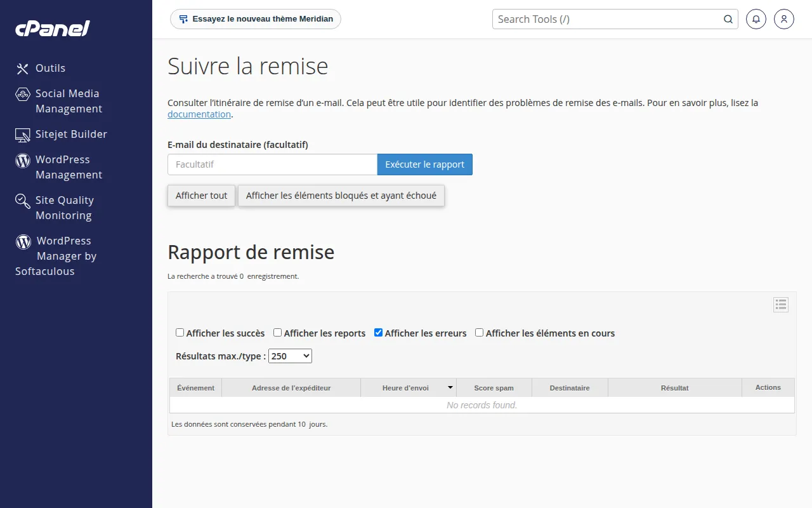812x508 pixels.
Task: Click the No records found text
Action: [482, 405]
